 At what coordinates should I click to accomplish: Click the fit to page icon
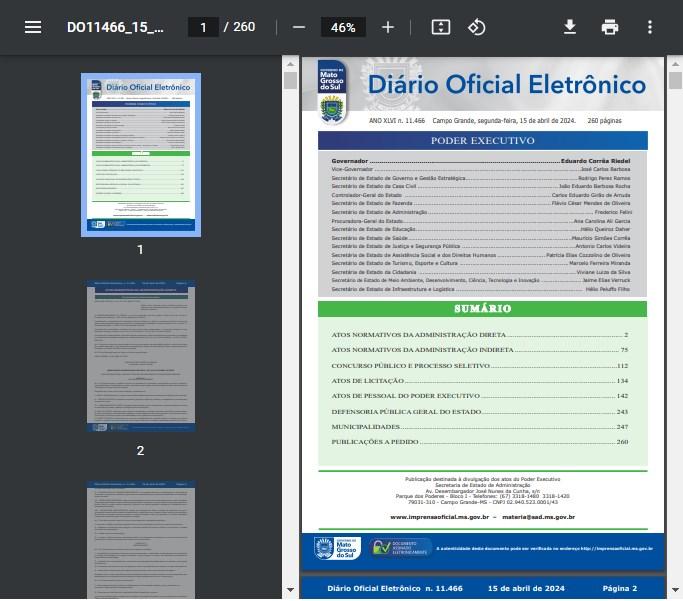(x=441, y=27)
